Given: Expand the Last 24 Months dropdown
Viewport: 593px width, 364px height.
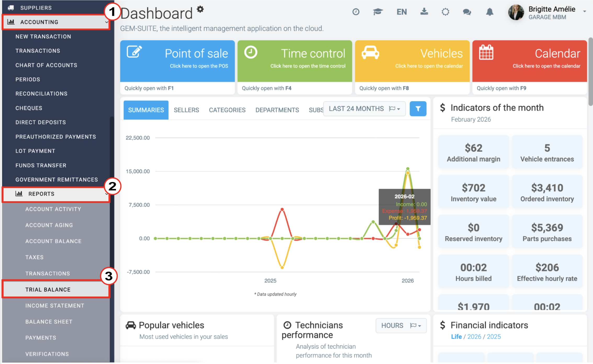Looking at the screenshot, I should (x=364, y=109).
